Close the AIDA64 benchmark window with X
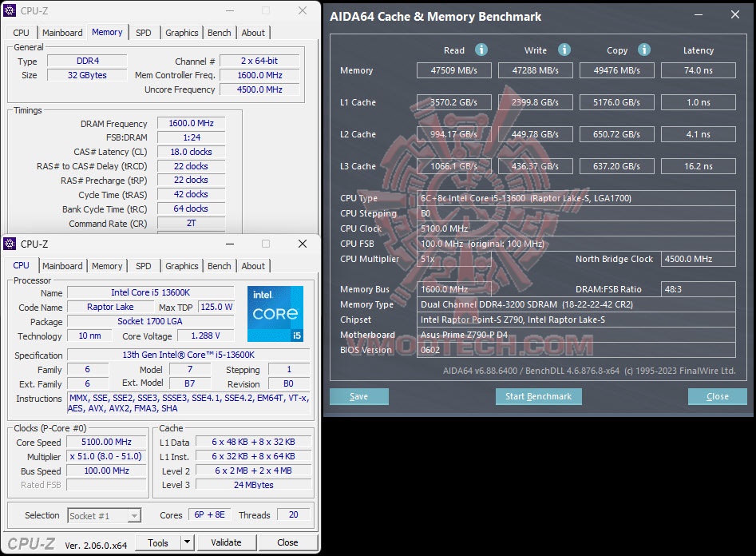 click(734, 15)
